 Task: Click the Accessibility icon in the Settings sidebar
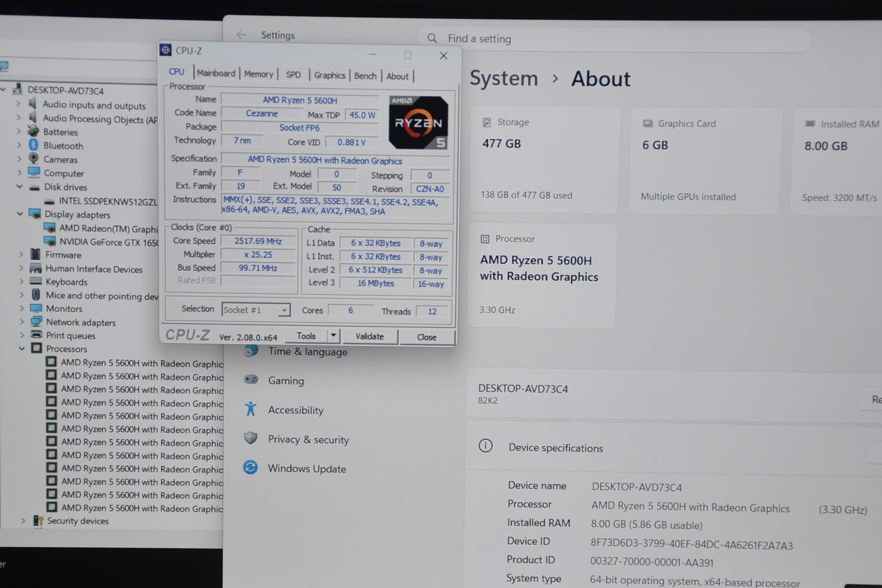251,409
